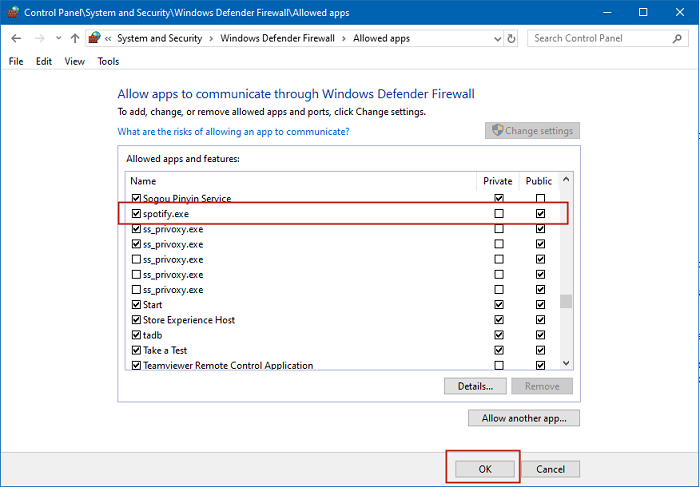Uncheck the spotify.exe name checkbox
This screenshot has width=700, height=487.
137,214
